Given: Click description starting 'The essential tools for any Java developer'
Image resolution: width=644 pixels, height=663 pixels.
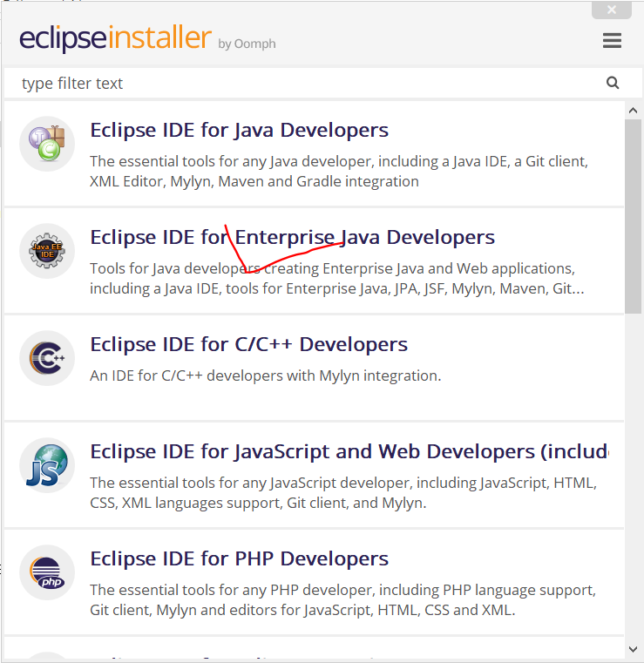Looking at the screenshot, I should [x=339, y=172].
